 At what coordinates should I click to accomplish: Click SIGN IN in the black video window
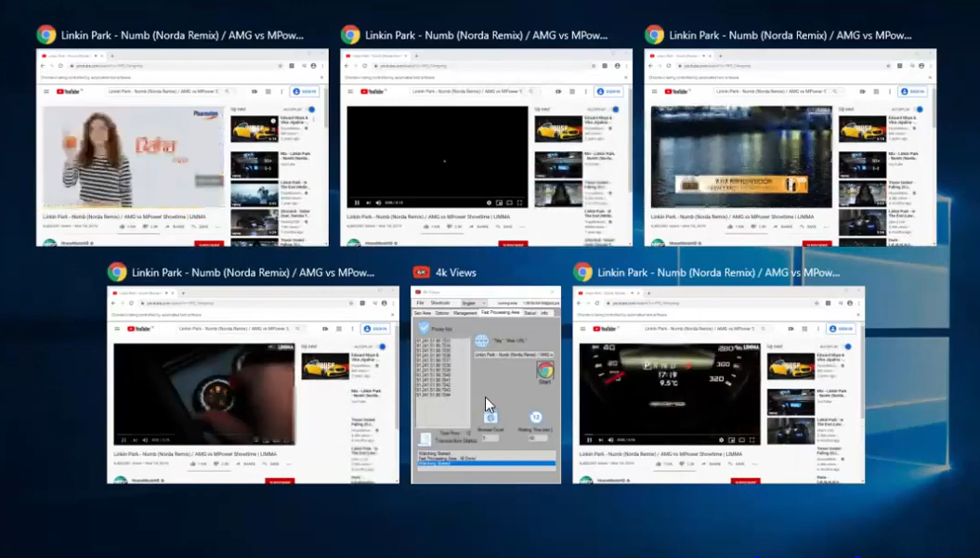(608, 91)
